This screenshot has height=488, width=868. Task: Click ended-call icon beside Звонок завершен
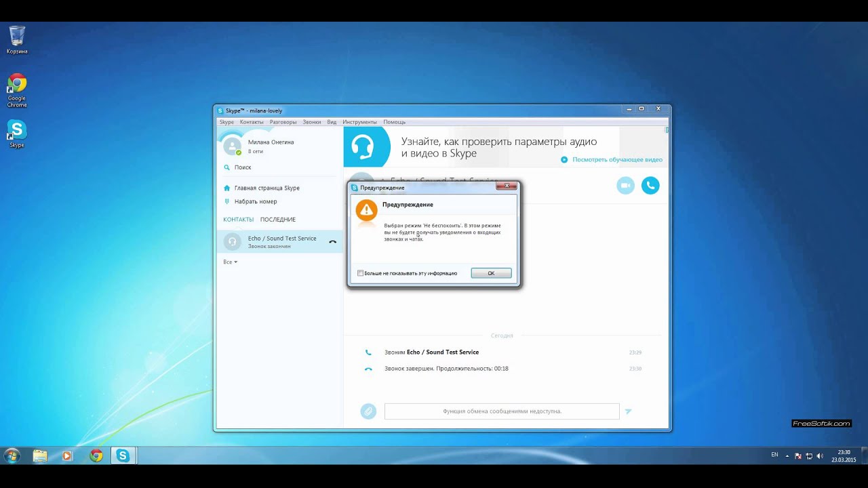tap(368, 369)
